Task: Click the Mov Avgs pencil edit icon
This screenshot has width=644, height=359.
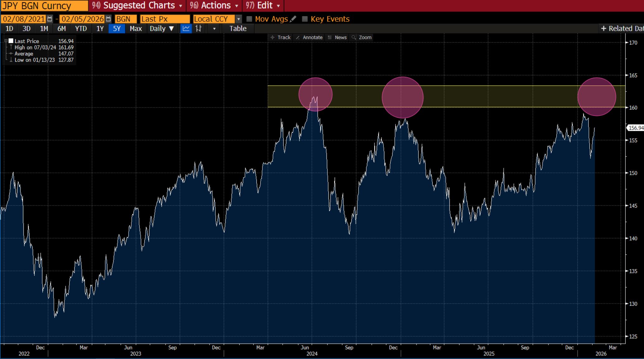Action: 293,19
